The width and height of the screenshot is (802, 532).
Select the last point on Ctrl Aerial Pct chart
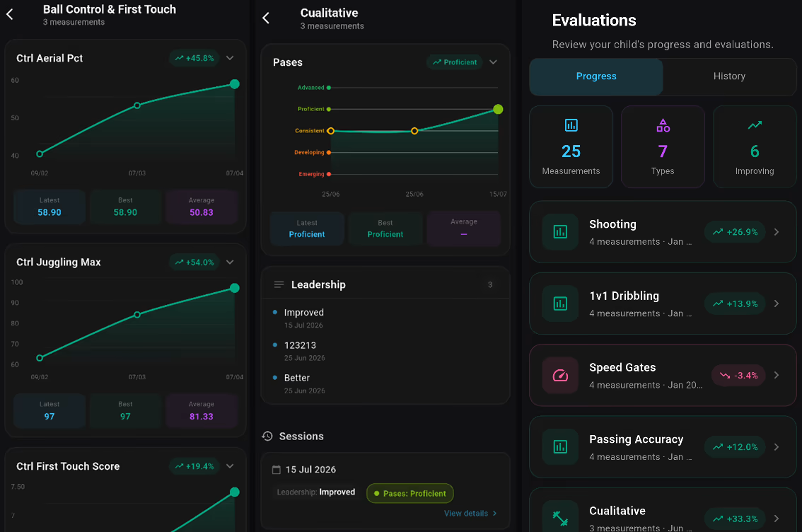point(234,84)
